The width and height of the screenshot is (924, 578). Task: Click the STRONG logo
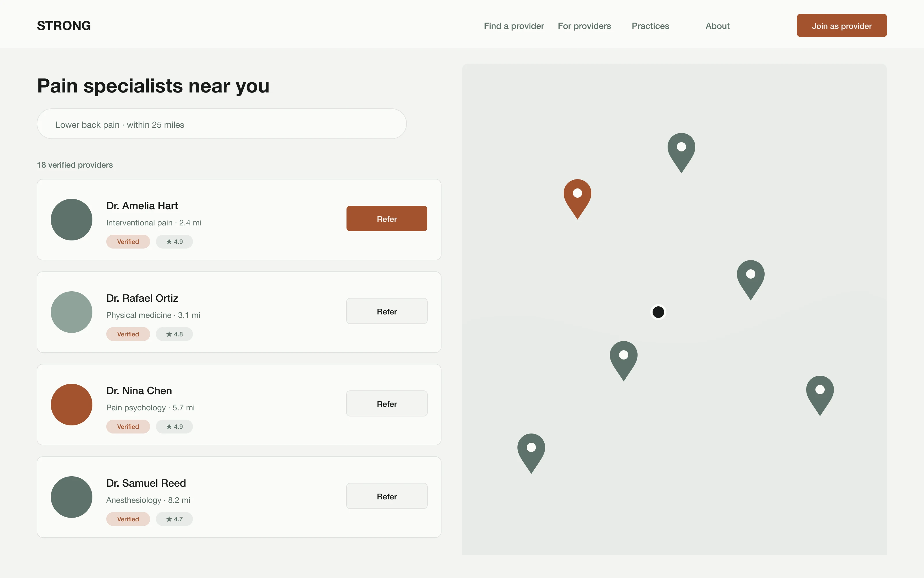pyautogui.click(x=64, y=26)
